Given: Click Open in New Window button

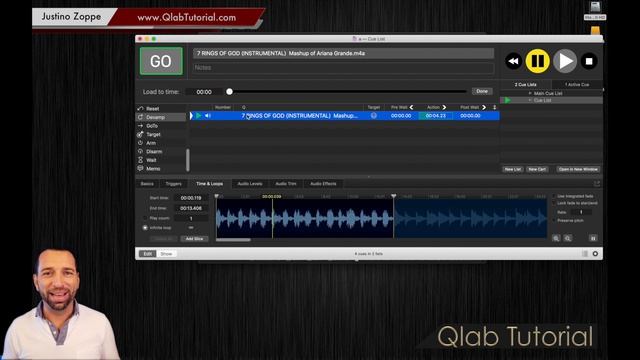Looking at the screenshot, I should pos(578,169).
